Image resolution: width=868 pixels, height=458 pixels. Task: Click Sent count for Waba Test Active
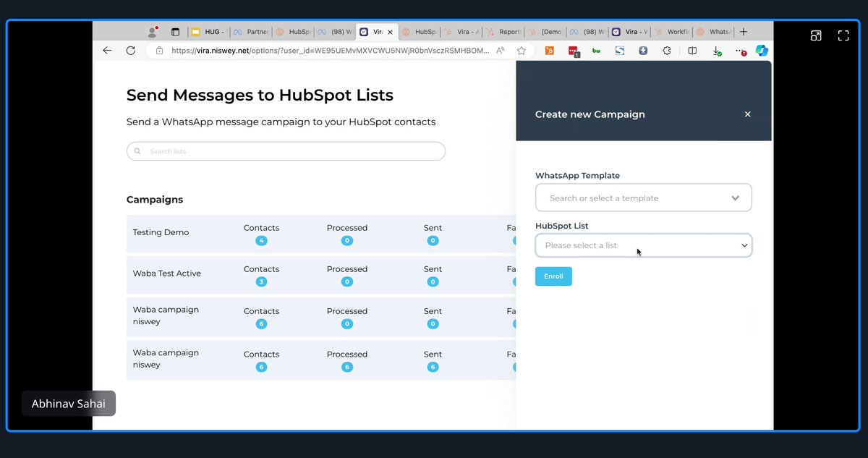433,281
